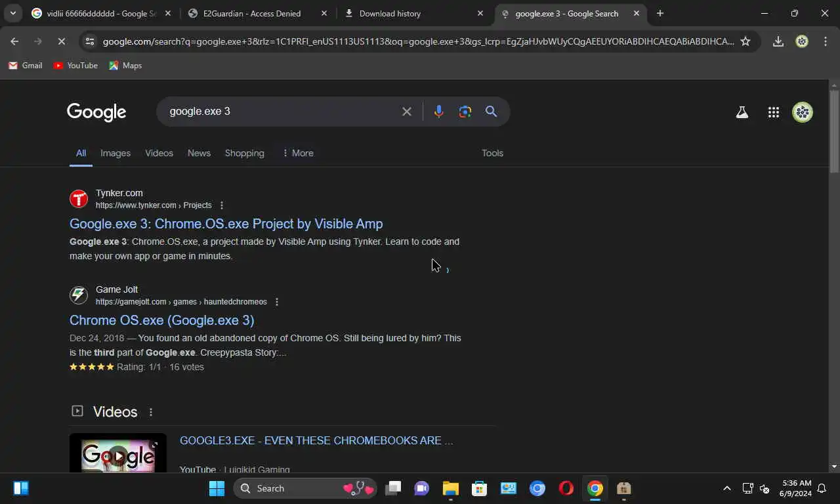Screen dimensions: 840x504
Task: Open options for the Game Jolt result
Action: point(277,302)
